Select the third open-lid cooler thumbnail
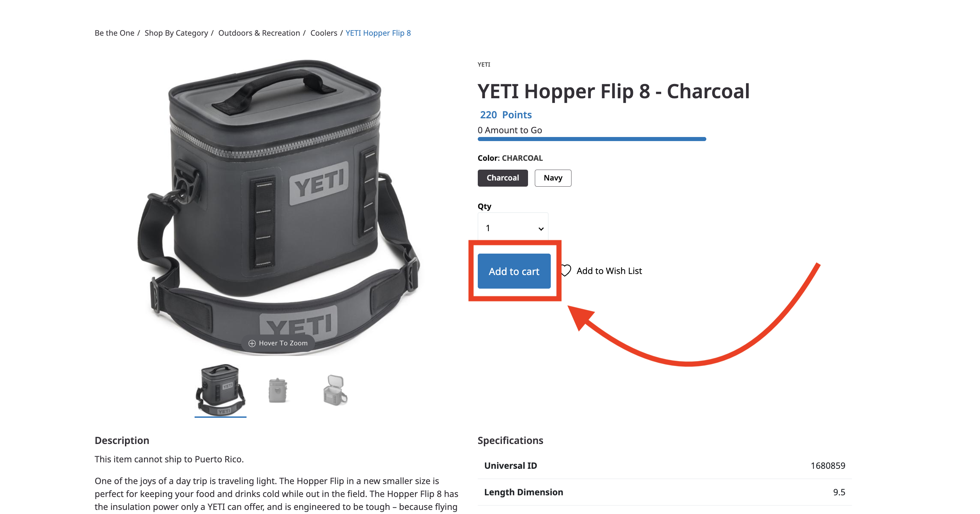980x514 pixels. 335,390
